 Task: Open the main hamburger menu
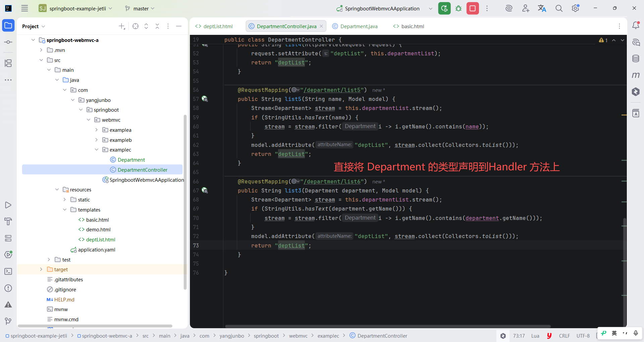coord(24,8)
